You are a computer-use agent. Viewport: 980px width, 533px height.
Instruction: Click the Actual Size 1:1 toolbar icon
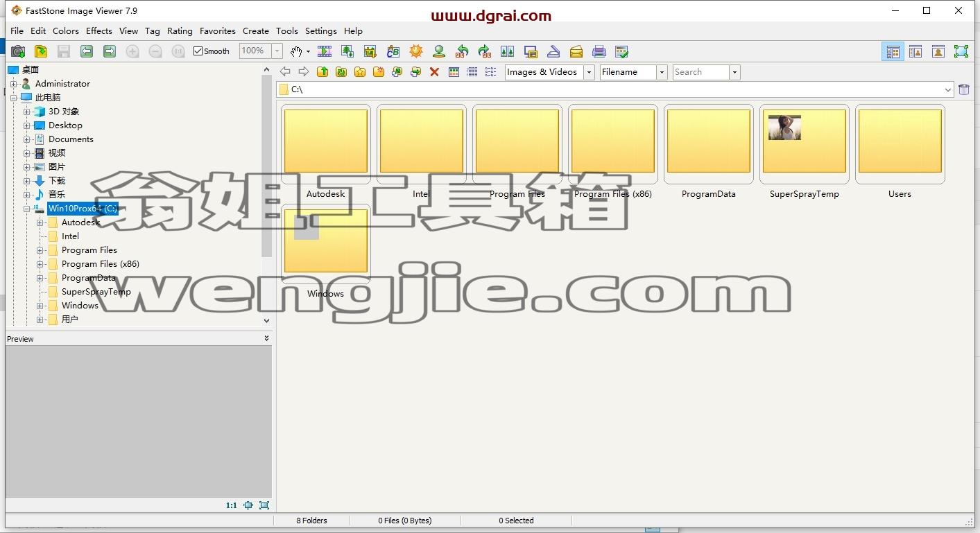pyautogui.click(x=178, y=51)
